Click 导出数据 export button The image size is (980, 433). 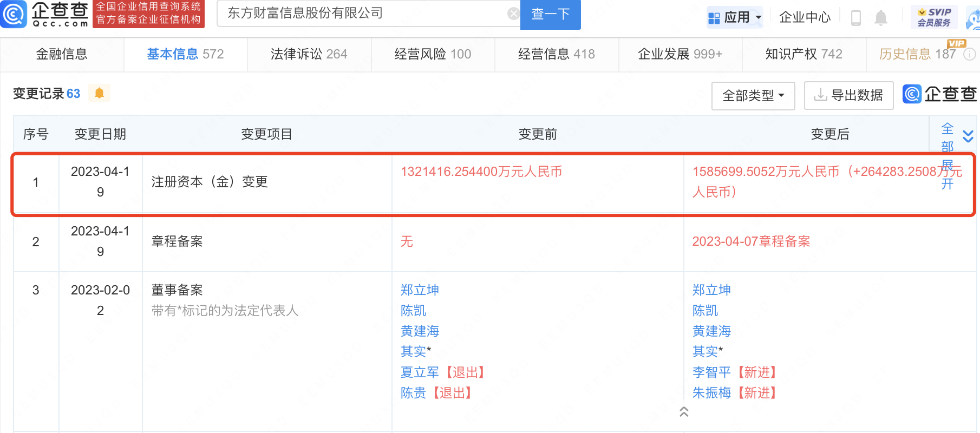848,96
